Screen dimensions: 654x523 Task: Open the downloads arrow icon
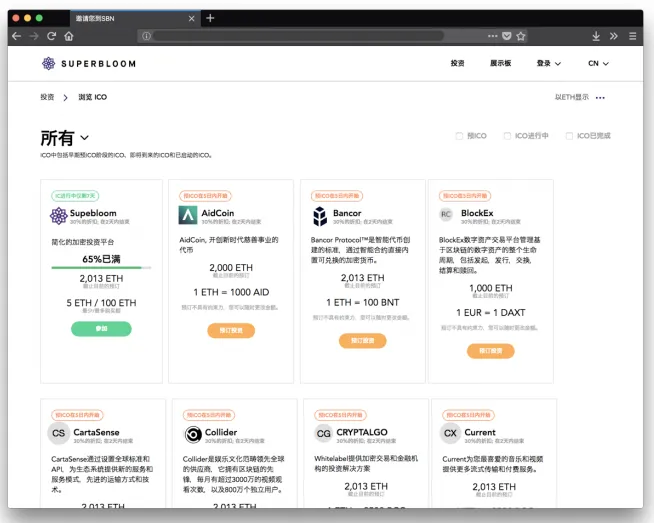[x=596, y=36]
